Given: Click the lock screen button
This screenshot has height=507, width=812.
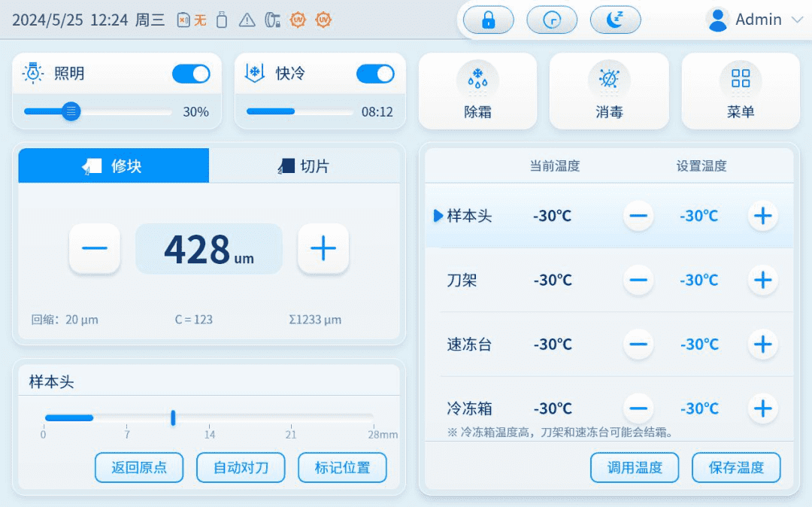Looking at the screenshot, I should [489, 20].
